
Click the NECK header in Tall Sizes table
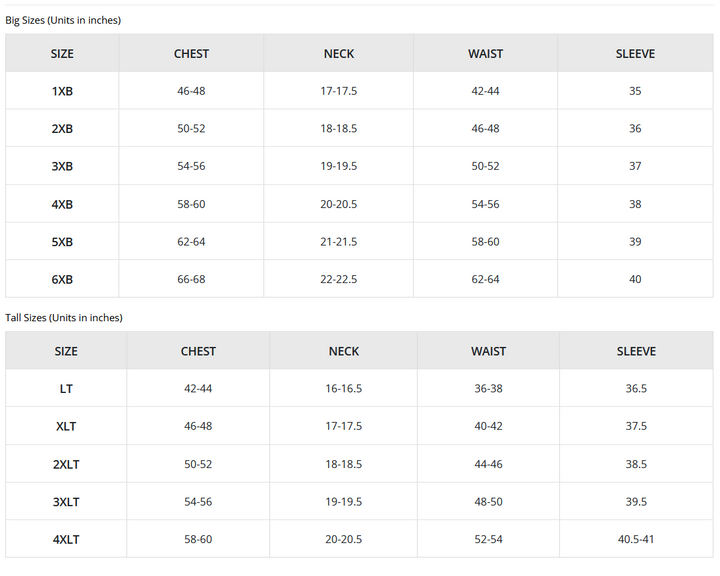coord(344,352)
